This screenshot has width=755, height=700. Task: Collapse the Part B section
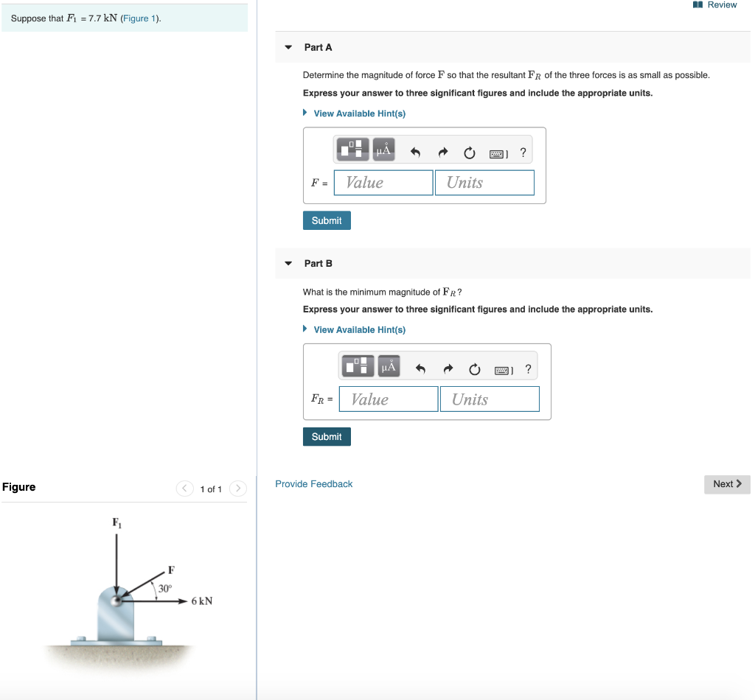(288, 263)
